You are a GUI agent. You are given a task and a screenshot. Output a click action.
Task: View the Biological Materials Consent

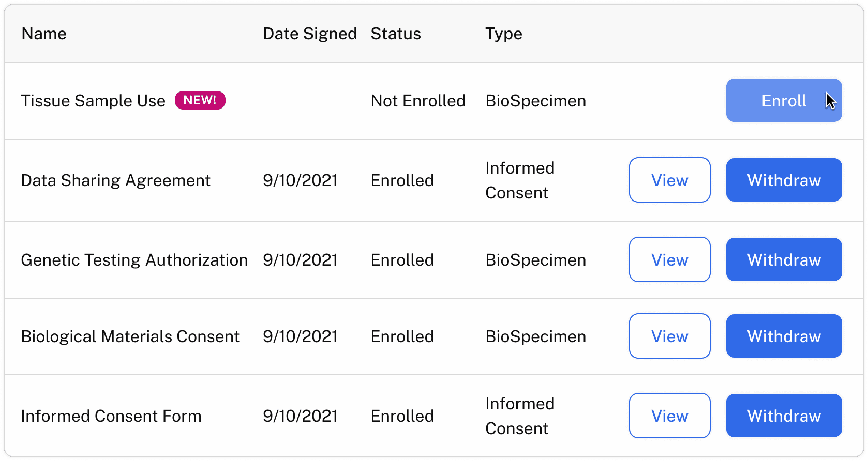point(669,336)
